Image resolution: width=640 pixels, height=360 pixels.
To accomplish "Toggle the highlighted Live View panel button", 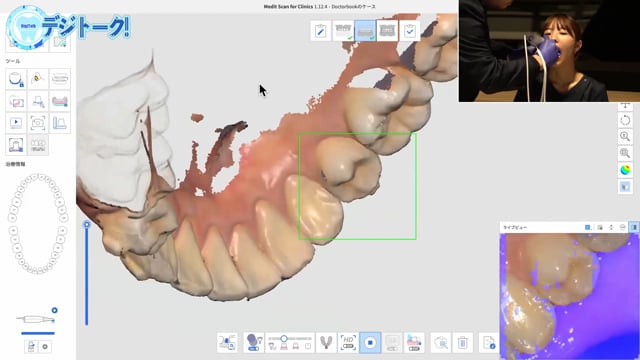I will 634,227.
